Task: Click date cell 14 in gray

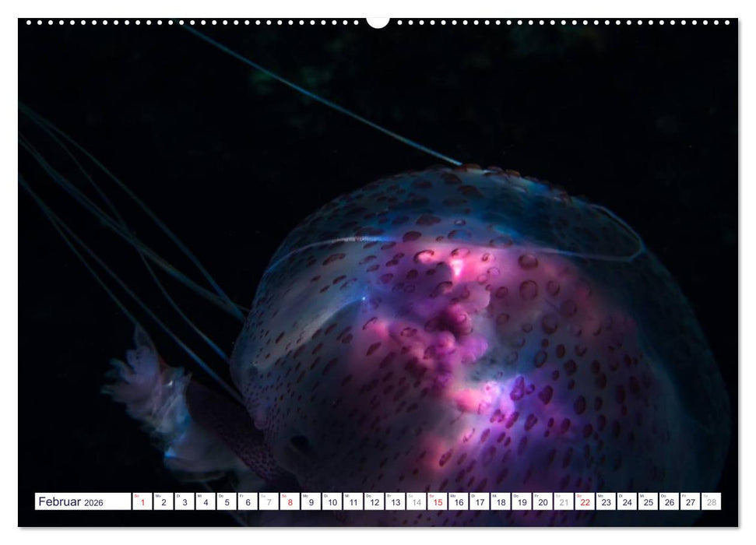Action: [x=417, y=502]
